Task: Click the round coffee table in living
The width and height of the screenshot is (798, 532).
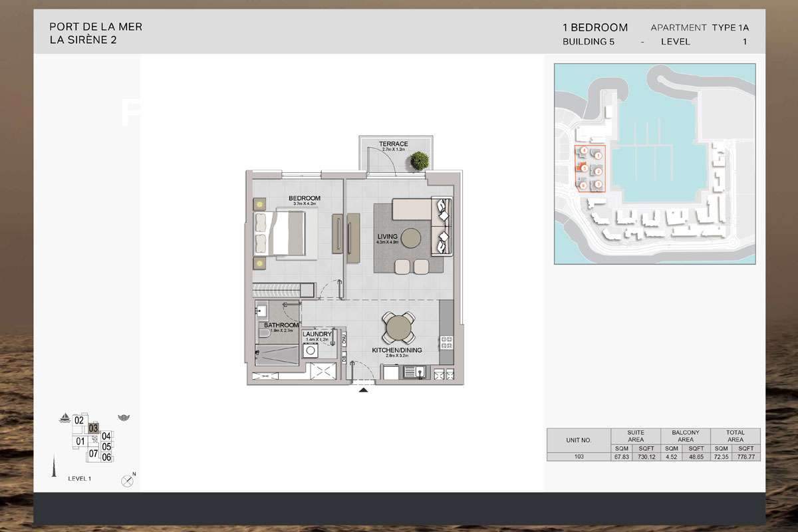Action: pyautogui.click(x=410, y=239)
